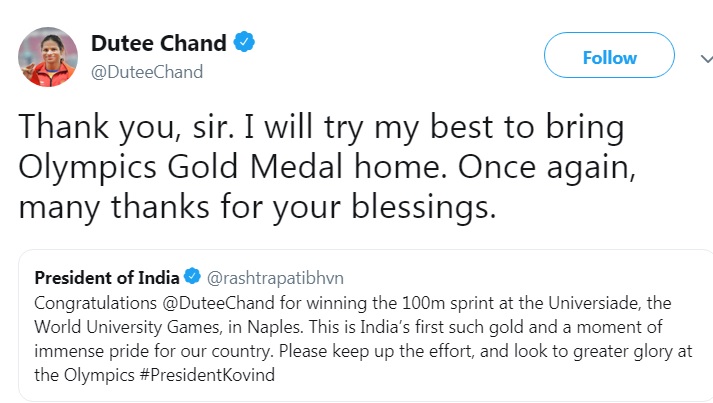Expand the tweet options chevron
Screen dimensions: 713x403
tap(707, 59)
